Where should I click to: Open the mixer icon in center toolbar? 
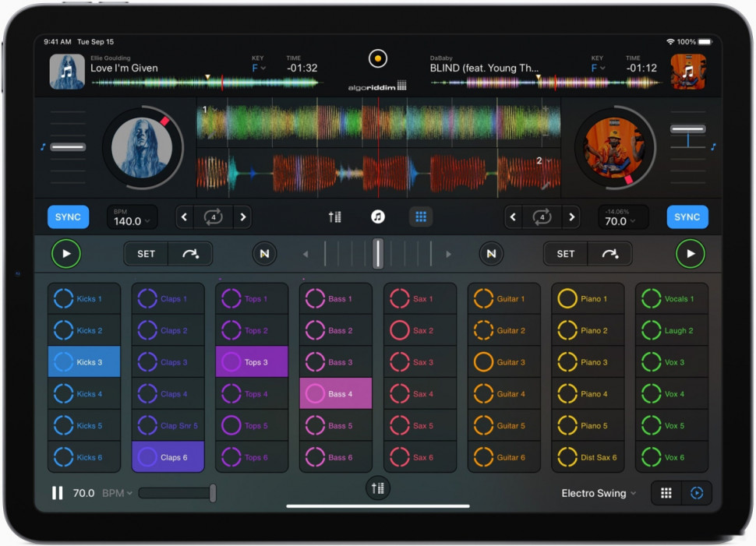click(334, 217)
